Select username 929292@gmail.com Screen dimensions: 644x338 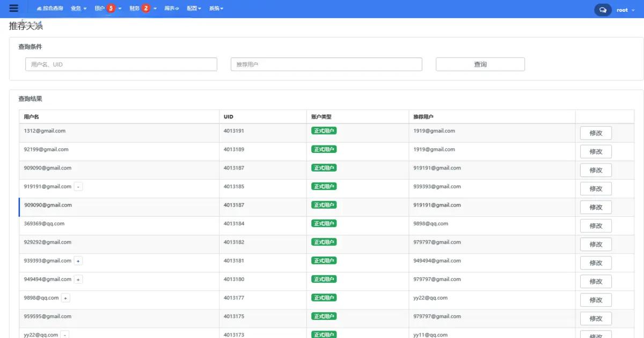[x=48, y=242]
